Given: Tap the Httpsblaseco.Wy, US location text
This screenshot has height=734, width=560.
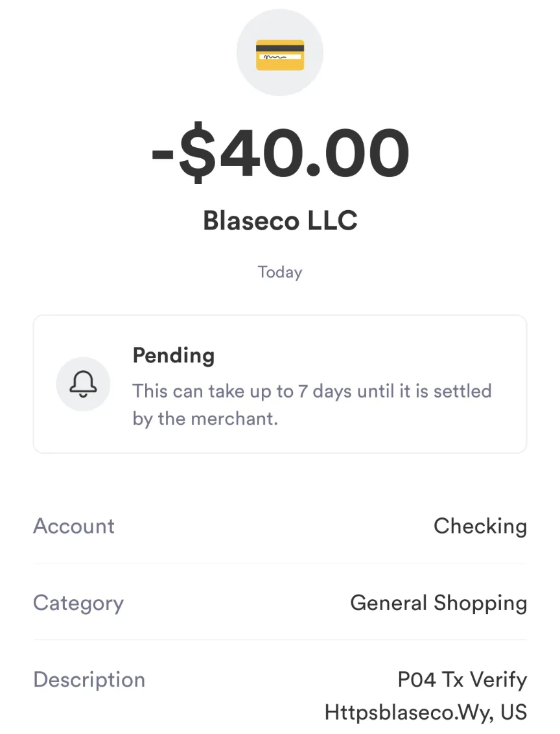Looking at the screenshot, I should [426, 713].
